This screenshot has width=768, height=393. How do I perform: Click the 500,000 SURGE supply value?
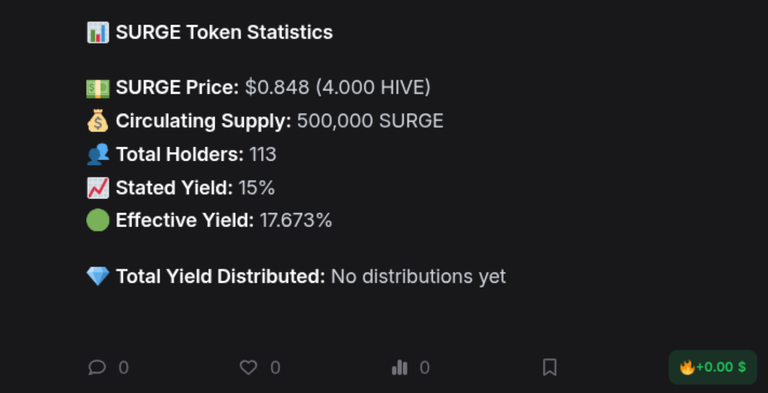[370, 121]
